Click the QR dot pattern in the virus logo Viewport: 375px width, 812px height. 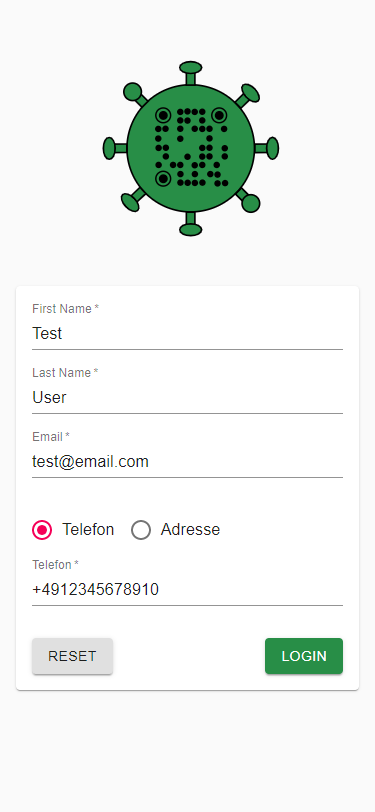(x=191, y=147)
